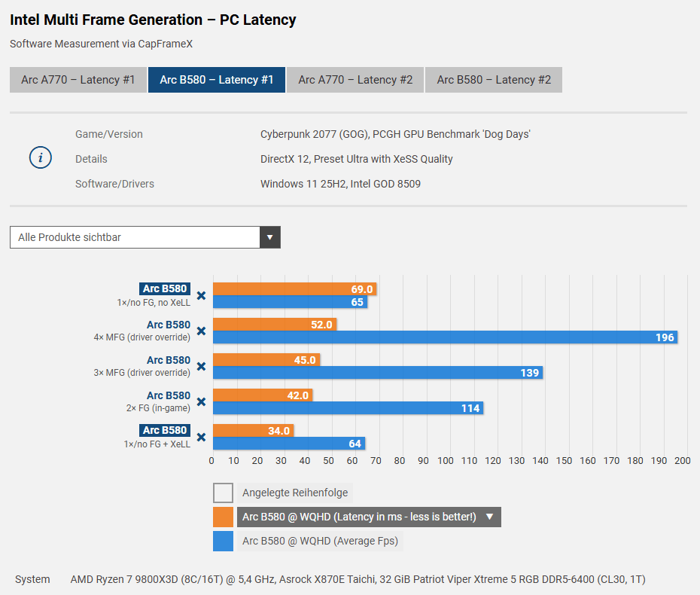Open sort arrow on Latency in ms legend
Viewport: 700px width, 595px height.
pyautogui.click(x=489, y=517)
